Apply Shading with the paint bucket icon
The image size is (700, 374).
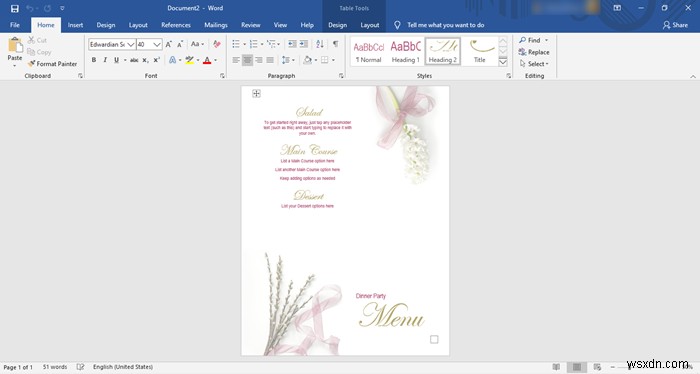[x=307, y=60]
